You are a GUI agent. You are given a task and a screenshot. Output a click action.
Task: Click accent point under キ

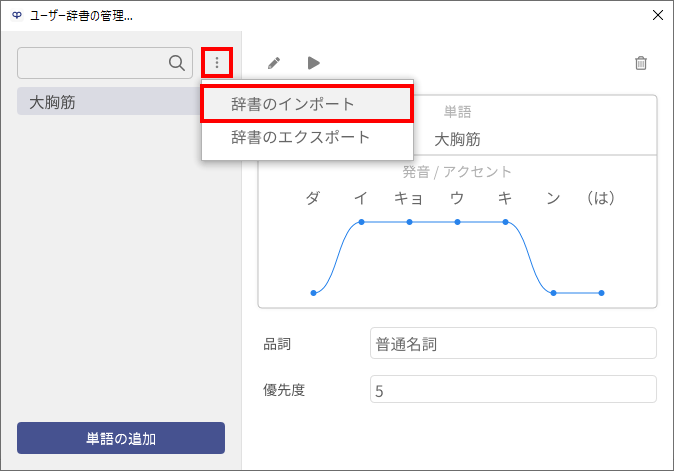[x=506, y=222]
